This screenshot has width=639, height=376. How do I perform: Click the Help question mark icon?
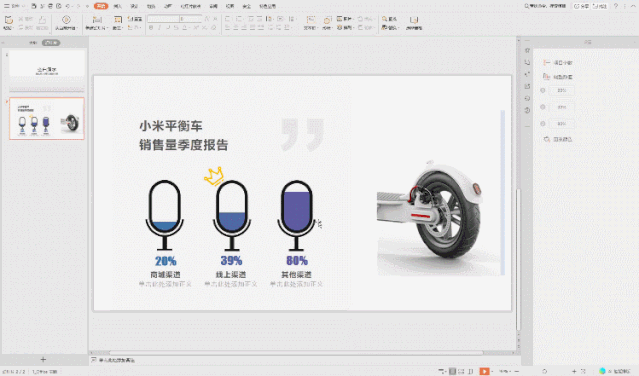pyautogui.click(x=616, y=6)
